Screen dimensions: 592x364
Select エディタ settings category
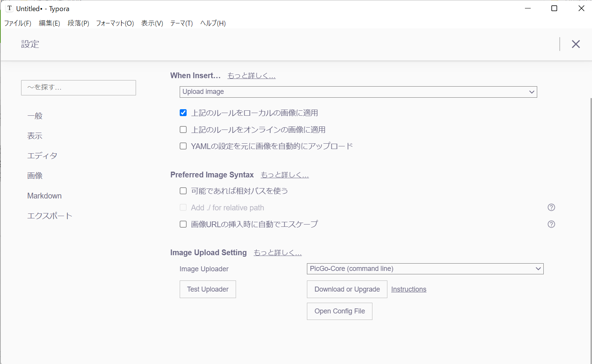pos(42,156)
